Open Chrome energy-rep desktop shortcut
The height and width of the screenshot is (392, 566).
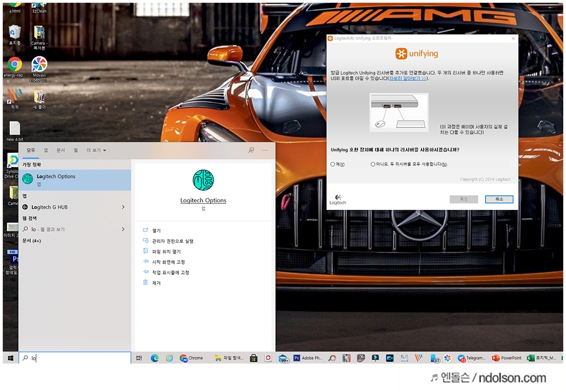14,67
